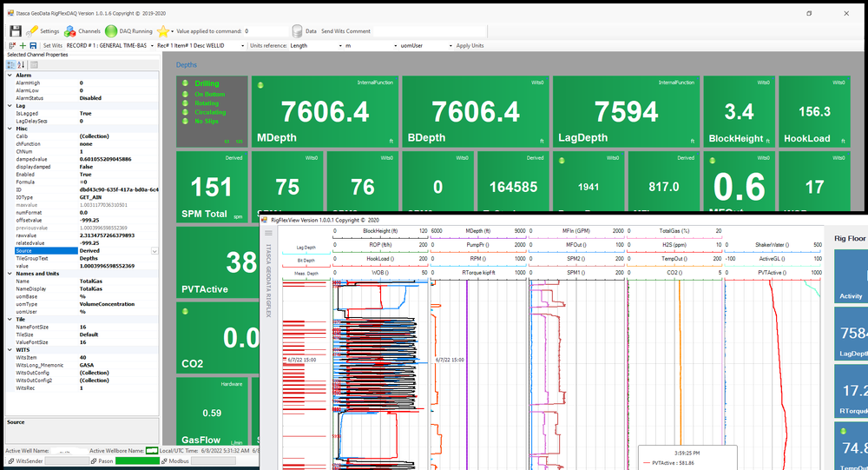Image resolution: width=868 pixels, height=470 pixels.
Task: Click the Send Wits Comment text field
Action: (429, 31)
